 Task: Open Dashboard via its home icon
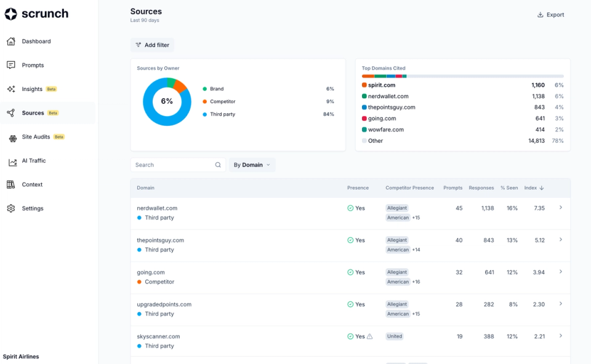[11, 41]
